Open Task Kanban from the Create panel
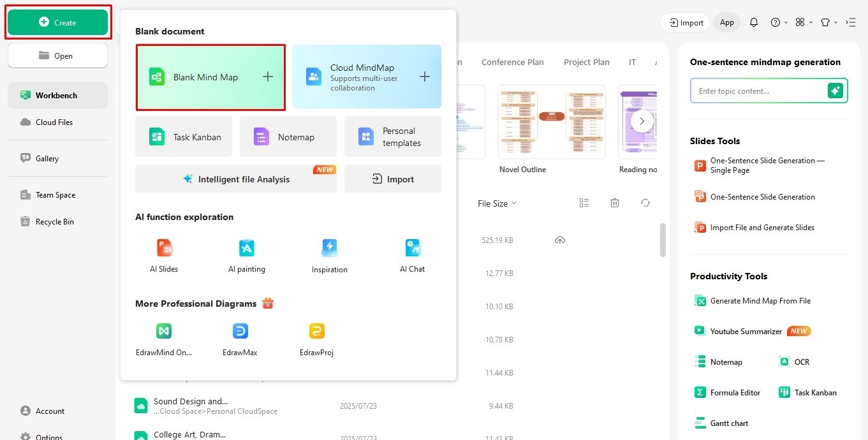This screenshot has height=440, width=868. pyautogui.click(x=184, y=136)
